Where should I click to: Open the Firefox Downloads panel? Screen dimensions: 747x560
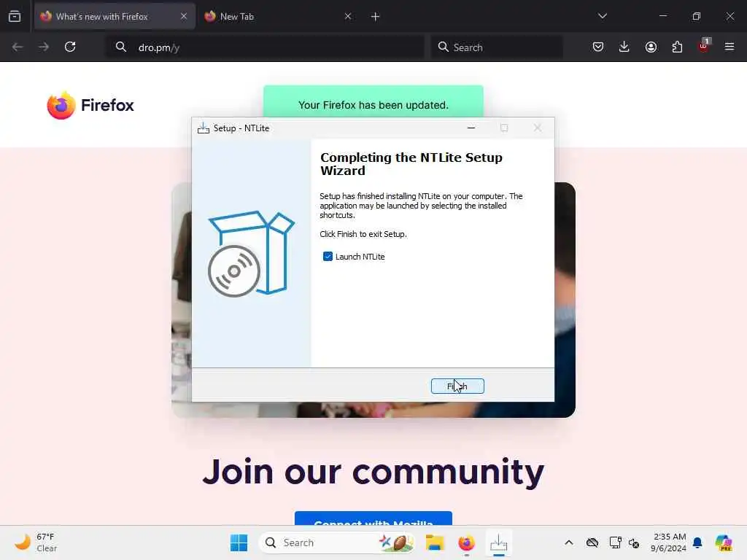[x=624, y=47]
